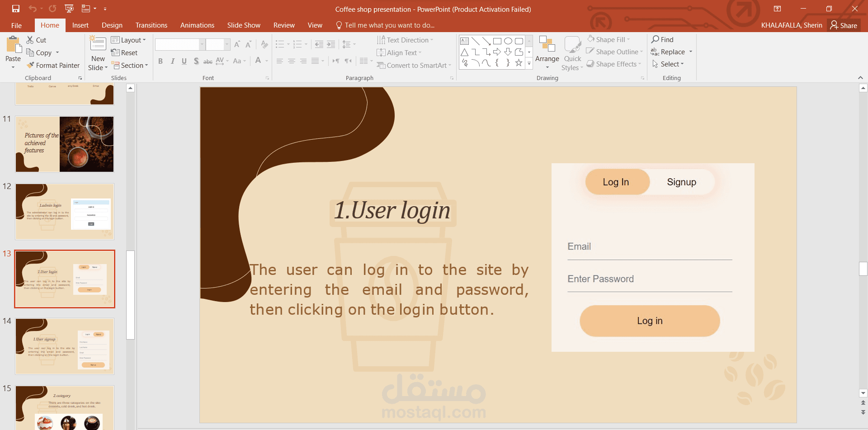The image size is (868, 430).
Task: Switch to the Animations tab
Action: click(197, 25)
